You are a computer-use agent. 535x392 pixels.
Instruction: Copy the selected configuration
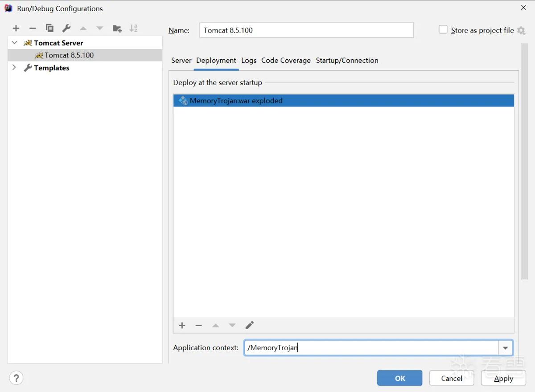tap(49, 28)
